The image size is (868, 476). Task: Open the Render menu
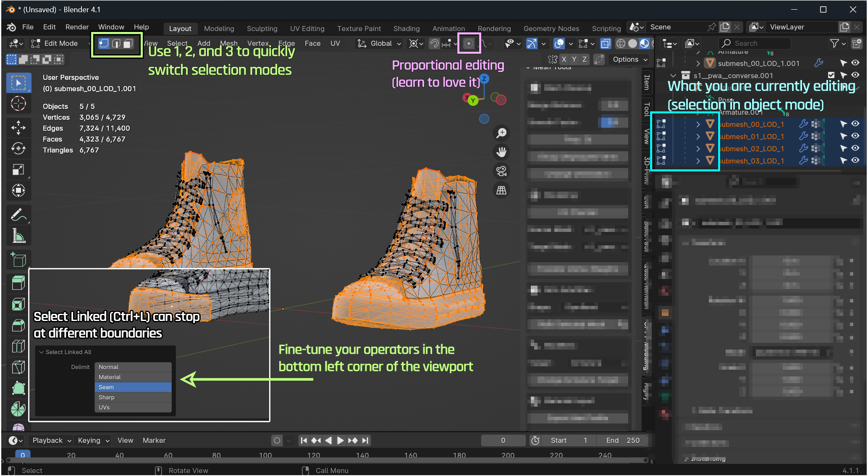point(77,27)
